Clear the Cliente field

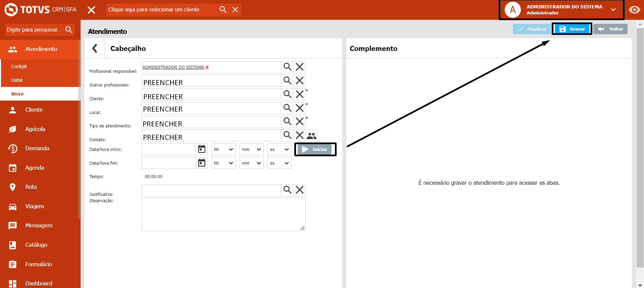300,94
